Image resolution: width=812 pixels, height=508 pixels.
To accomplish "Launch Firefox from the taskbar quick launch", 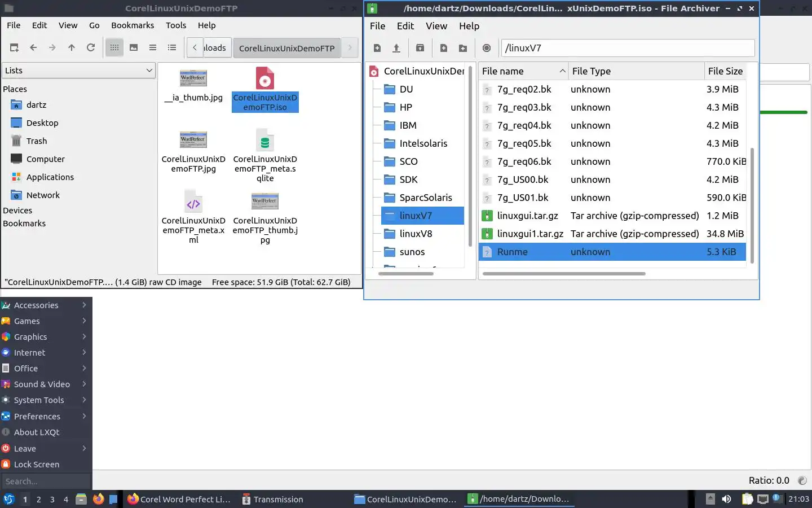I will click(x=99, y=499).
